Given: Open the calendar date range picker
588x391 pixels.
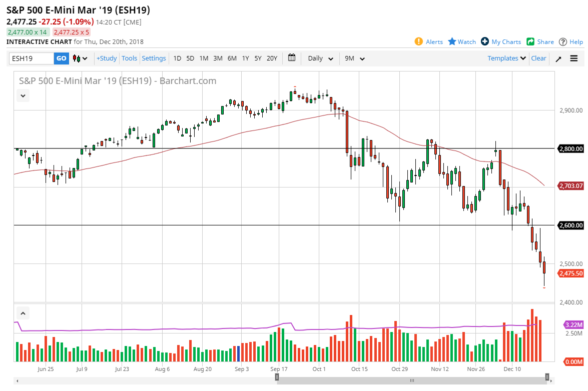Looking at the screenshot, I should coord(292,58).
